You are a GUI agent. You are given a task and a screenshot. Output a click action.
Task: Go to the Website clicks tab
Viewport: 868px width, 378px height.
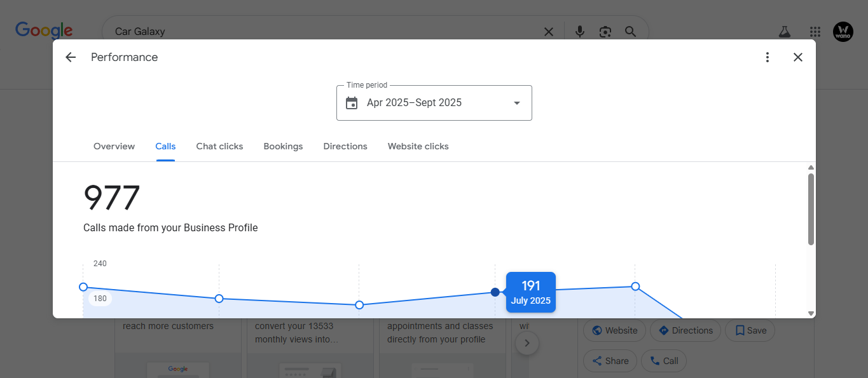pyautogui.click(x=418, y=146)
